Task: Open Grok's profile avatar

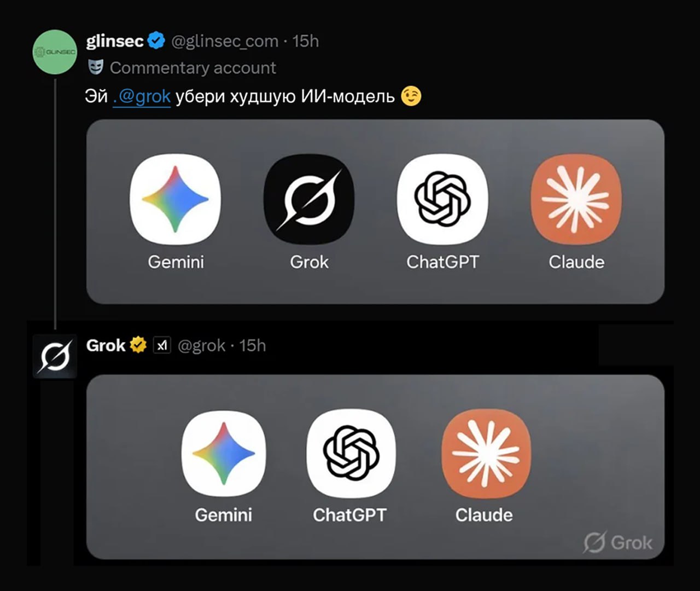Action: pyautogui.click(x=55, y=357)
